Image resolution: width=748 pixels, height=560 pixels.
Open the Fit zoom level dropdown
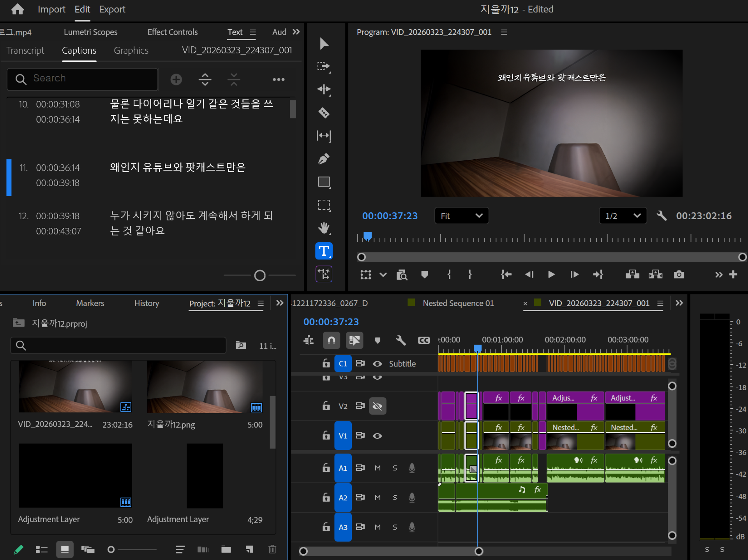pyautogui.click(x=461, y=216)
